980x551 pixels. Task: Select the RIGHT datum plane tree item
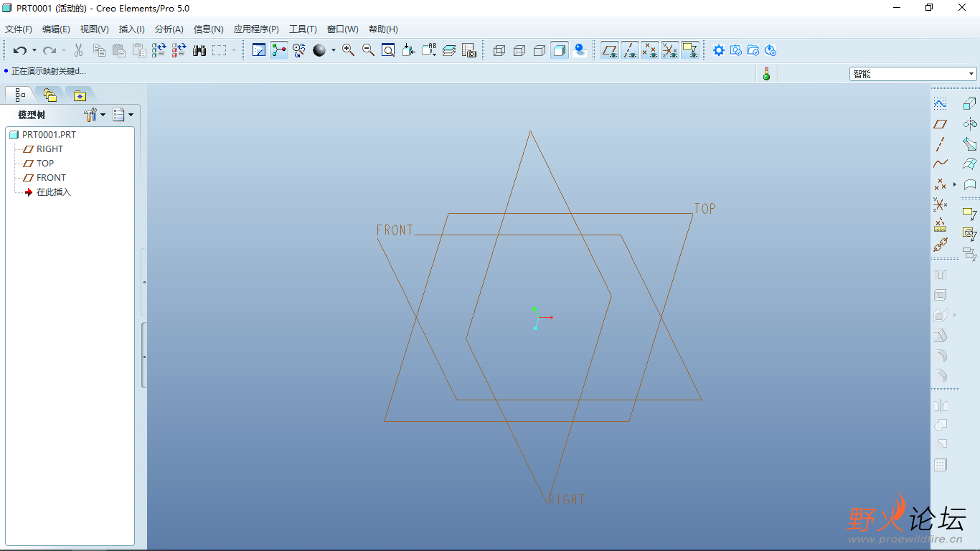(x=43, y=149)
